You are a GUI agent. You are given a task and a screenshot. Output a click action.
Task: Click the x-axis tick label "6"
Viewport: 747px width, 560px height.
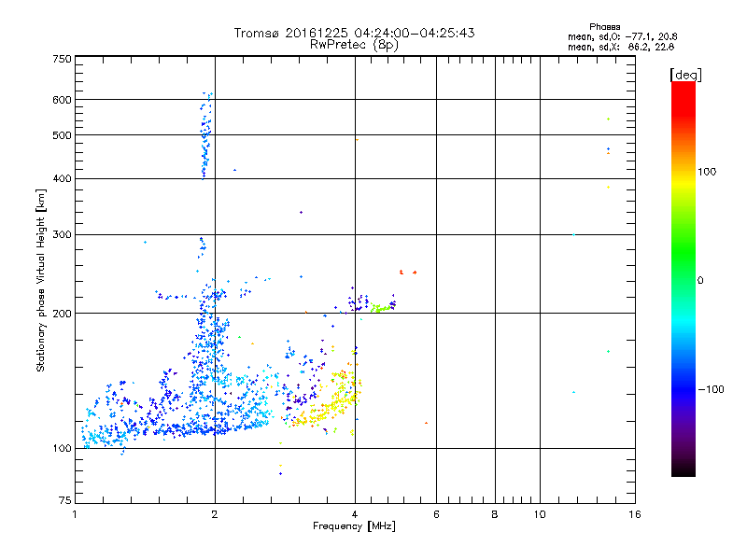coord(436,514)
